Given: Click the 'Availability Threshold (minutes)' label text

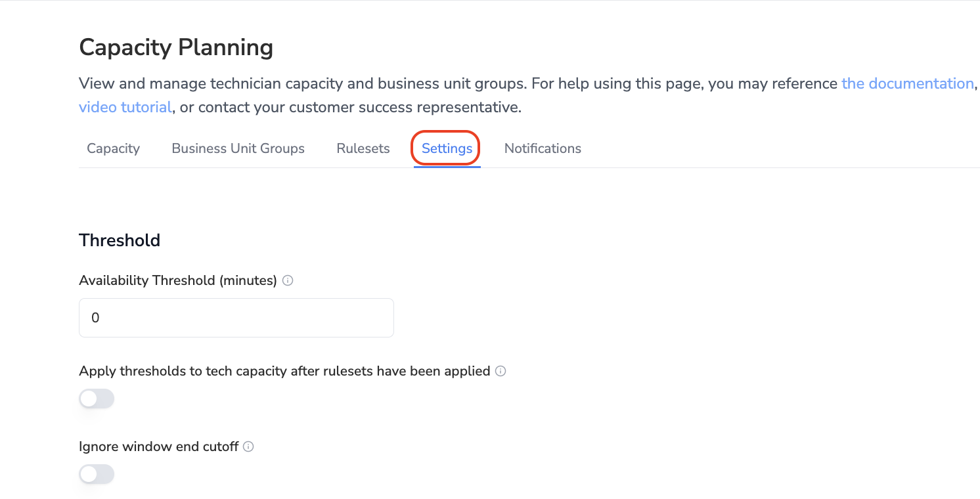Looking at the screenshot, I should coord(177,280).
